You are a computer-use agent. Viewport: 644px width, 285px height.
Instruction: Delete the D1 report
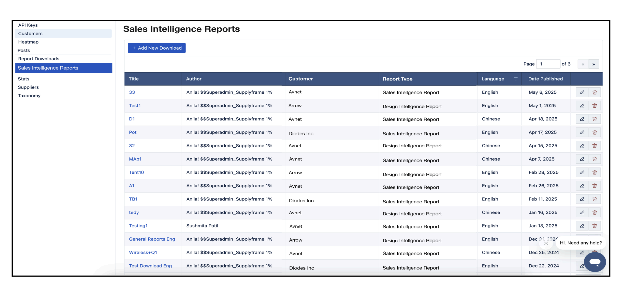tap(594, 119)
